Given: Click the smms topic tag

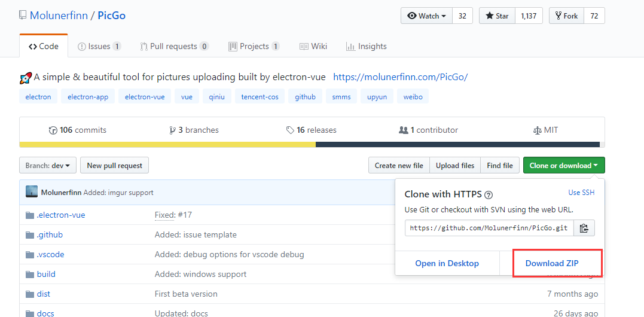Looking at the screenshot, I should tap(341, 97).
